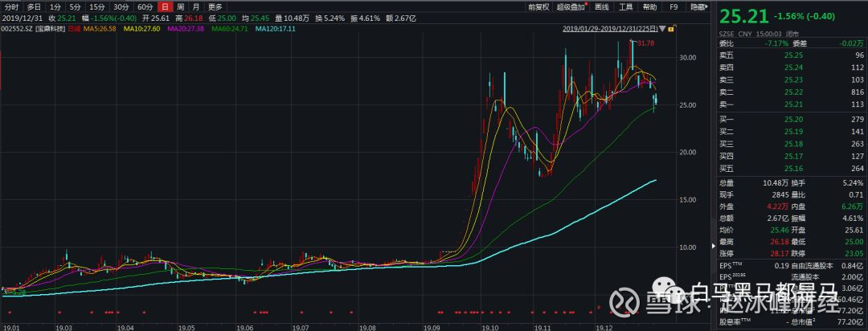Switch chart period to 月 monthly
The image size is (868, 331).
coord(196,7)
